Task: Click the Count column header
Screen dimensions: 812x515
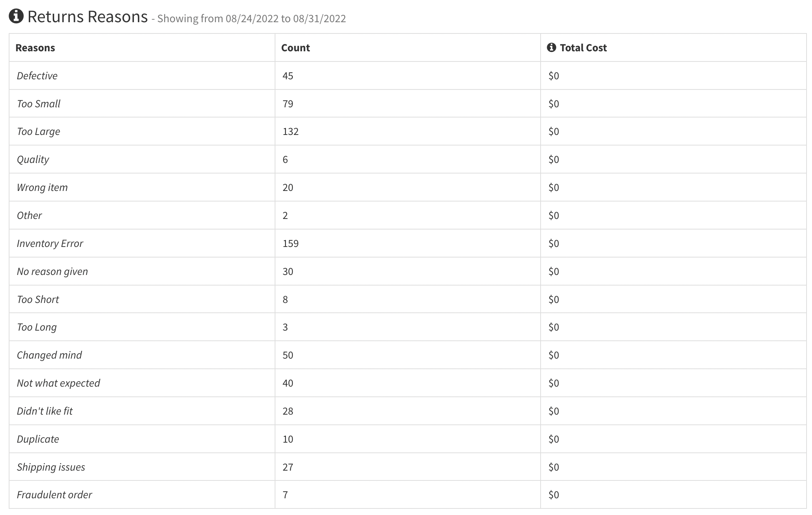Action: [295, 48]
